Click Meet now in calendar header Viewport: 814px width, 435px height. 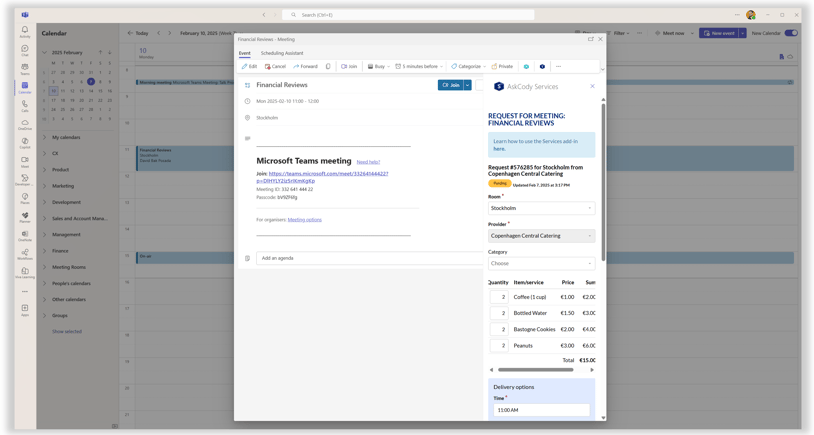tap(670, 33)
